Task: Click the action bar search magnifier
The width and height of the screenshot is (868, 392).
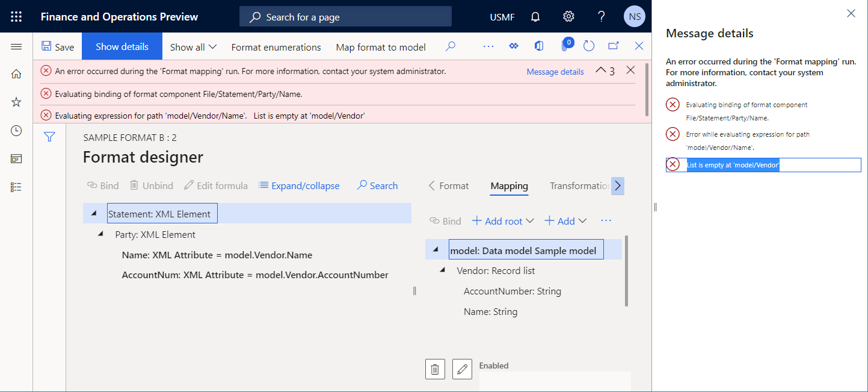Action: (450, 46)
